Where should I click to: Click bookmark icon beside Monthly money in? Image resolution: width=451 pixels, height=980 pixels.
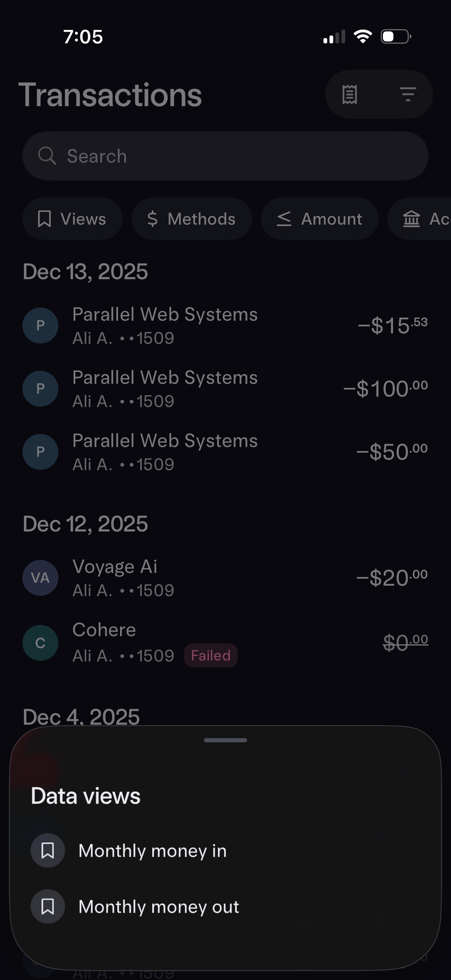pos(47,851)
